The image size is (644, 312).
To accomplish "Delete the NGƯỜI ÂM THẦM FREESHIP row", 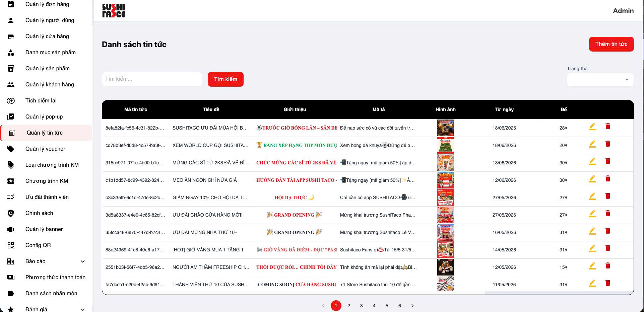I will coord(607,265).
